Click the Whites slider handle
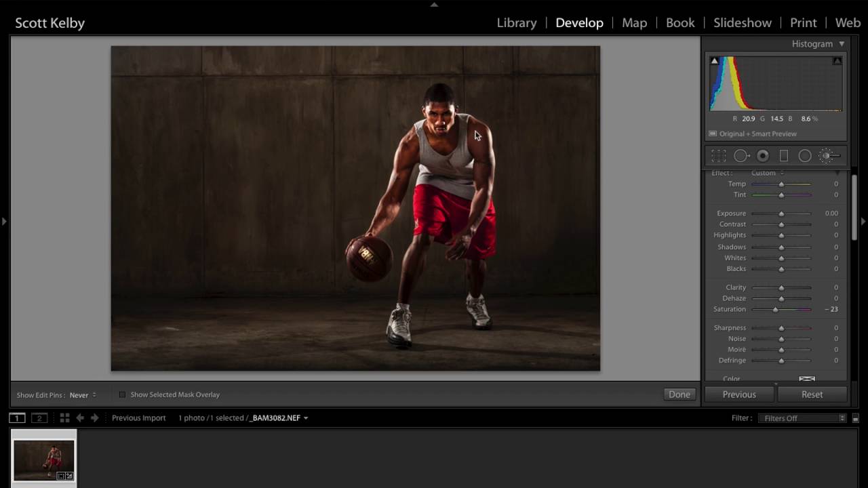The height and width of the screenshot is (488, 868). (x=781, y=258)
